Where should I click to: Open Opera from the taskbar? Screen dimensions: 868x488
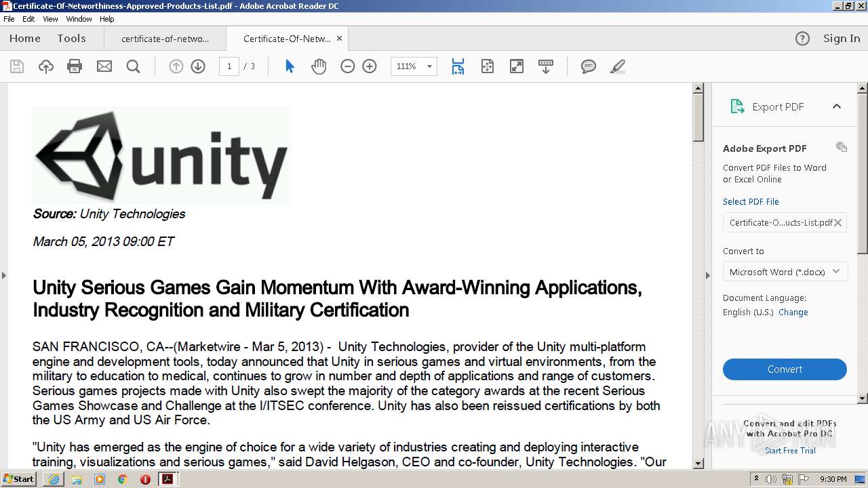pos(145,479)
